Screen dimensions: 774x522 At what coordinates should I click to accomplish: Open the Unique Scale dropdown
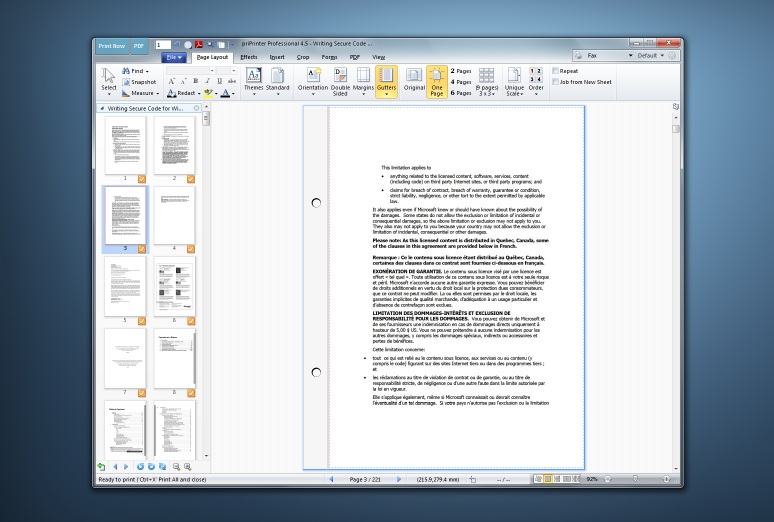pyautogui.click(x=514, y=82)
